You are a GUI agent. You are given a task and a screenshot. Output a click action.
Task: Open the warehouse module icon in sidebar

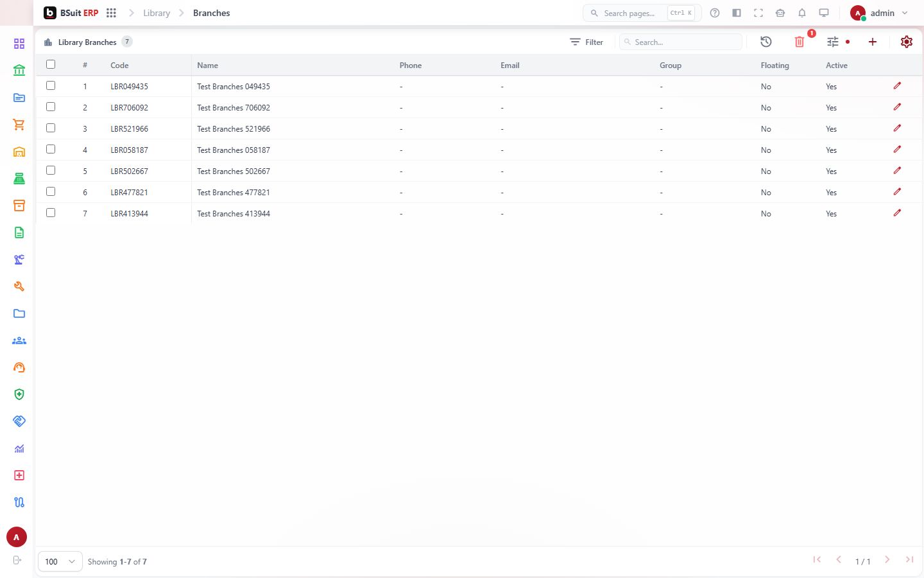tap(19, 152)
